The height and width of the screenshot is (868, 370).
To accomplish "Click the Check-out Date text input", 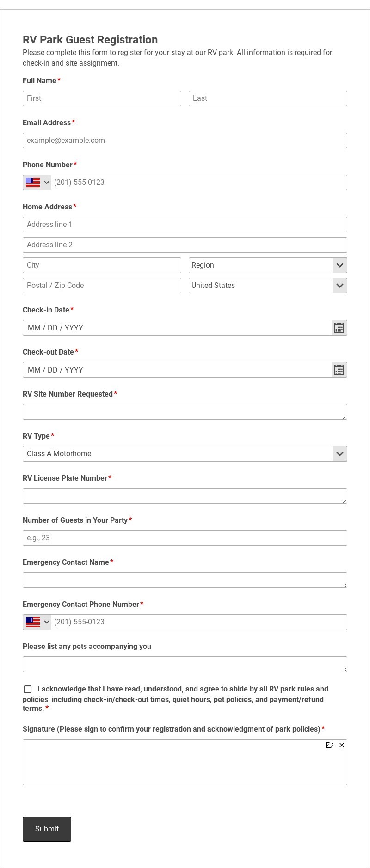I will click(x=178, y=370).
